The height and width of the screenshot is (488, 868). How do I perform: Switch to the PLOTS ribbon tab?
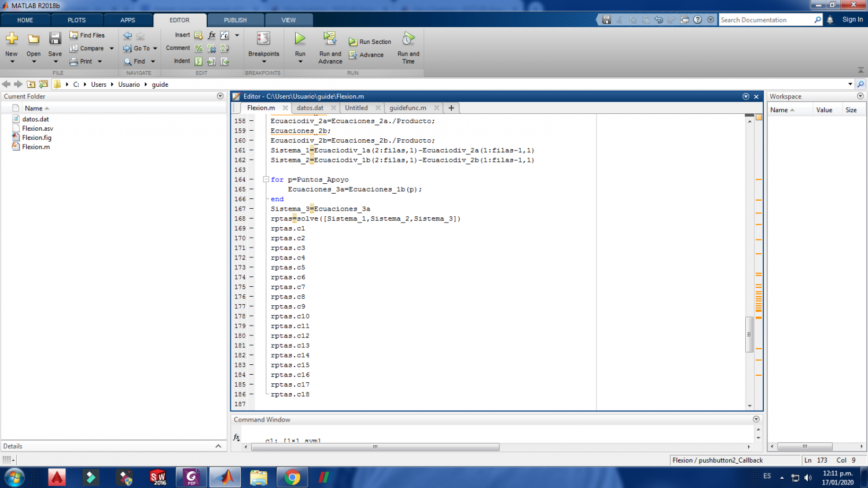click(x=76, y=20)
